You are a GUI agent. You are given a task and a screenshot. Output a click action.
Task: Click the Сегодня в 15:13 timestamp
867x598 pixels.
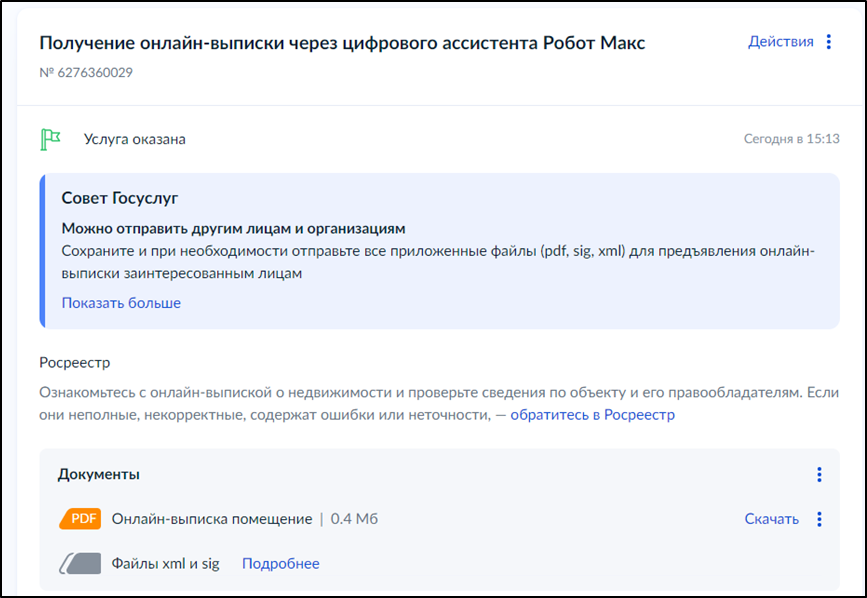click(791, 139)
